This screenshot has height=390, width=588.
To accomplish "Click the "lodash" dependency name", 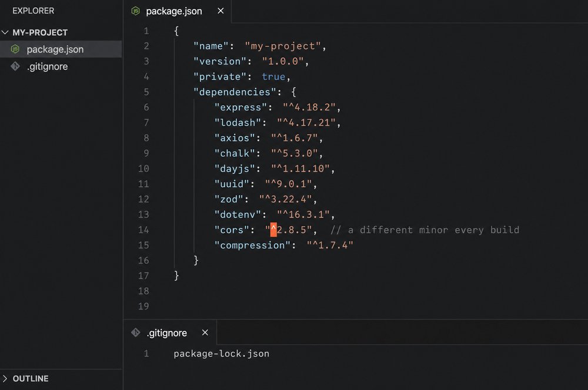I will click(x=238, y=123).
